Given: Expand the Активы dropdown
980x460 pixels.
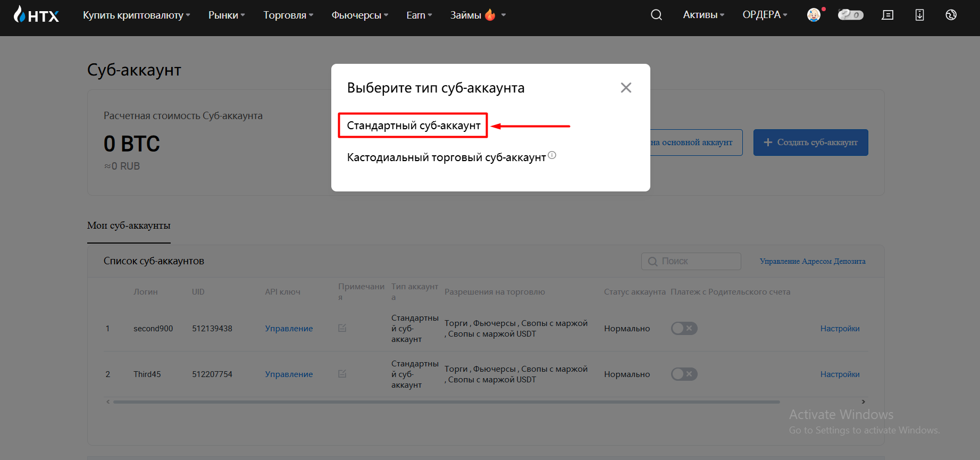Looking at the screenshot, I should pos(703,15).
